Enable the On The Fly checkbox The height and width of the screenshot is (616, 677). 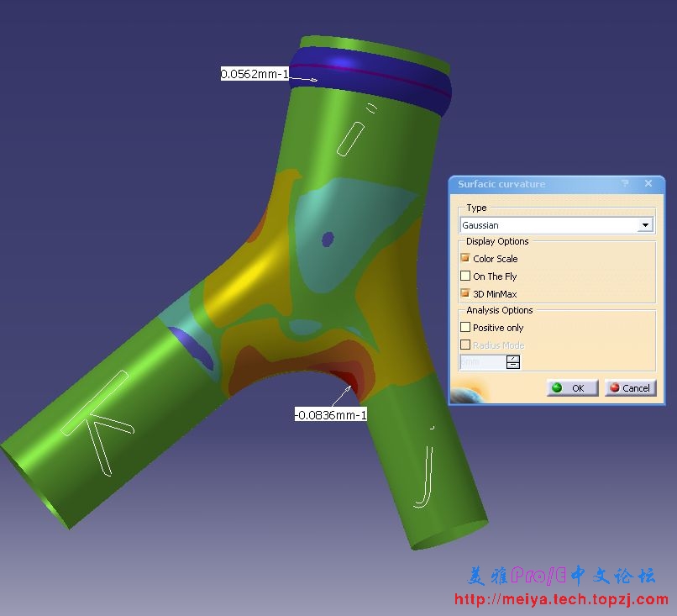pos(465,276)
